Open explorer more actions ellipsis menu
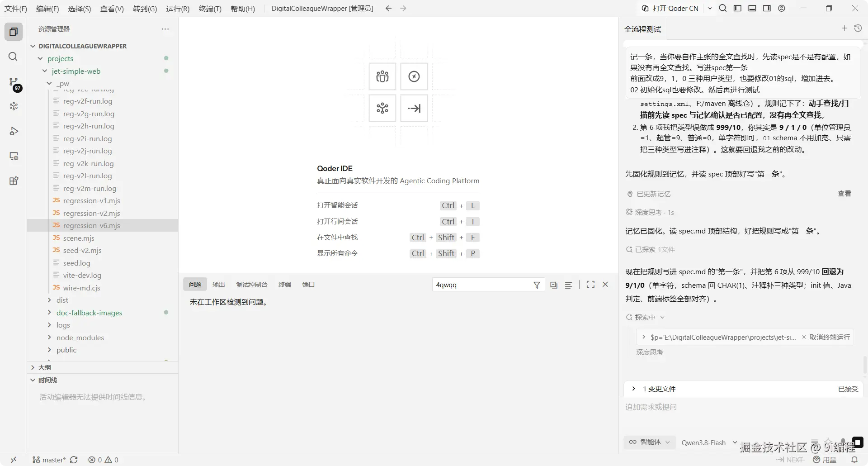This screenshot has width=868, height=466. point(165,29)
